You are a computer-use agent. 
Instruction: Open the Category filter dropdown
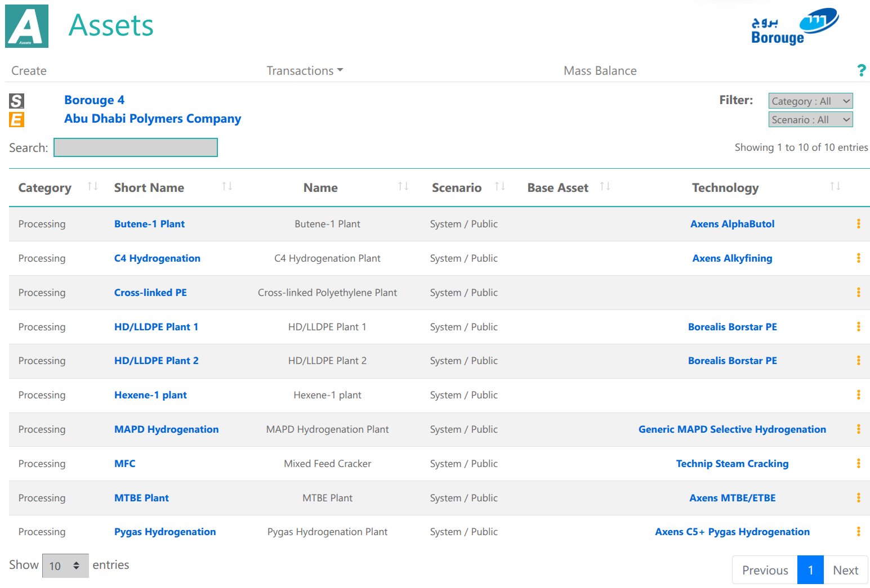810,101
